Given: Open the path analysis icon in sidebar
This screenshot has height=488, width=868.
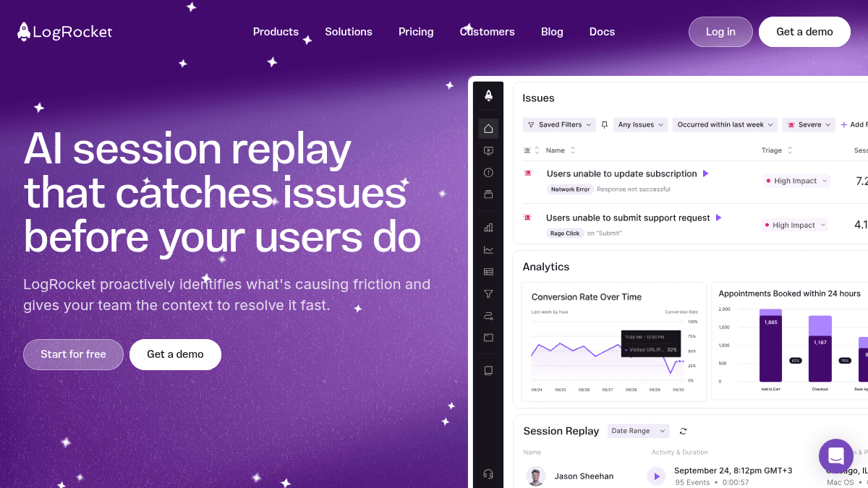Looking at the screenshot, I should [x=488, y=315].
